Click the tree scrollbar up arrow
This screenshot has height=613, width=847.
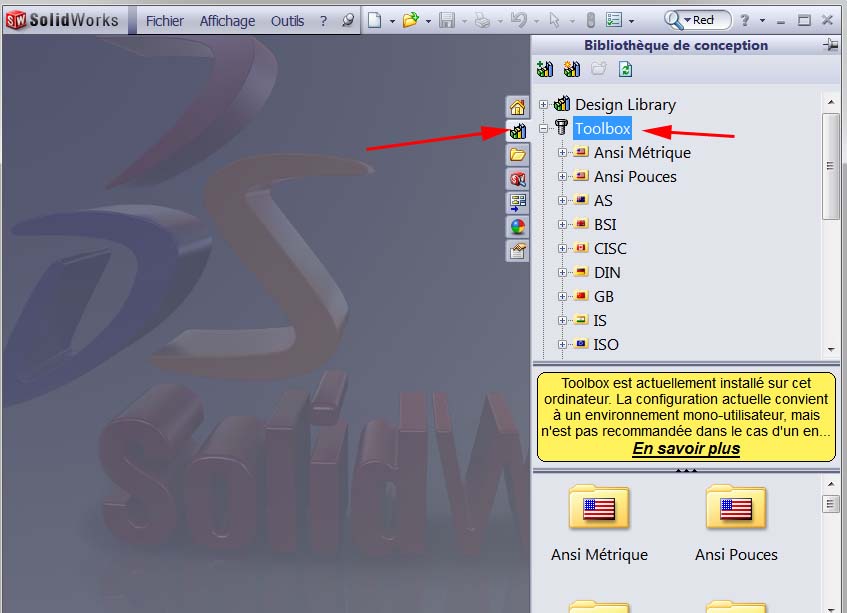coord(831,102)
